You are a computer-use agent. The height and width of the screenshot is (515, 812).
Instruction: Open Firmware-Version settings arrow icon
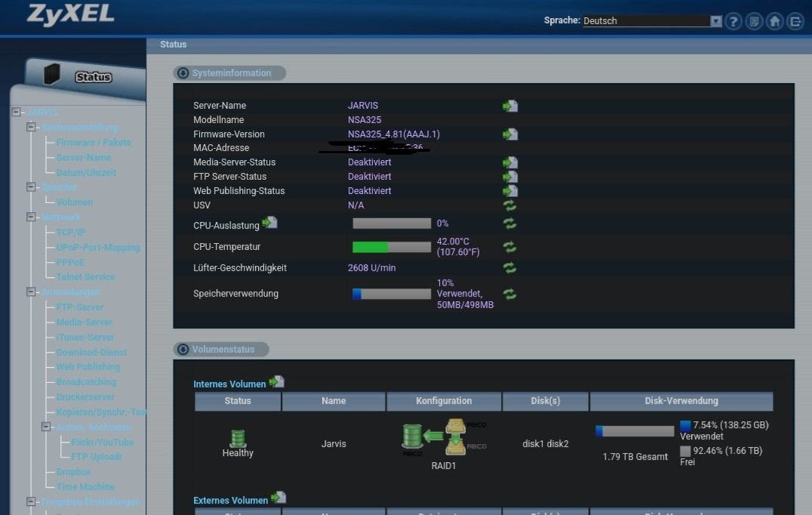(x=510, y=134)
